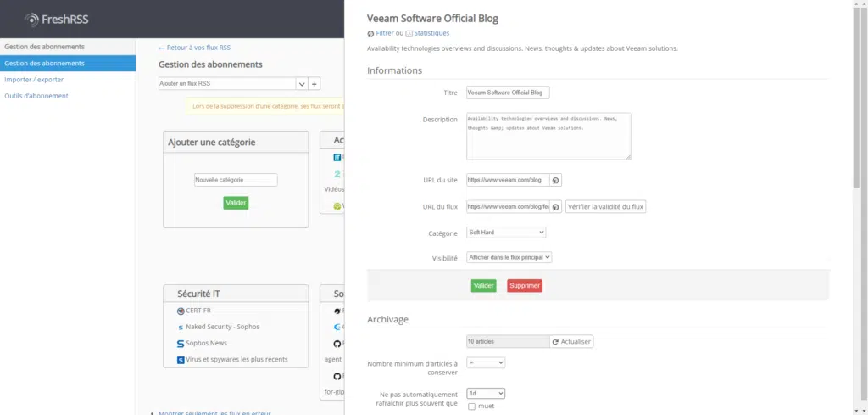The height and width of the screenshot is (415, 868).
Task: Focus the Titre input field
Action: click(x=509, y=93)
